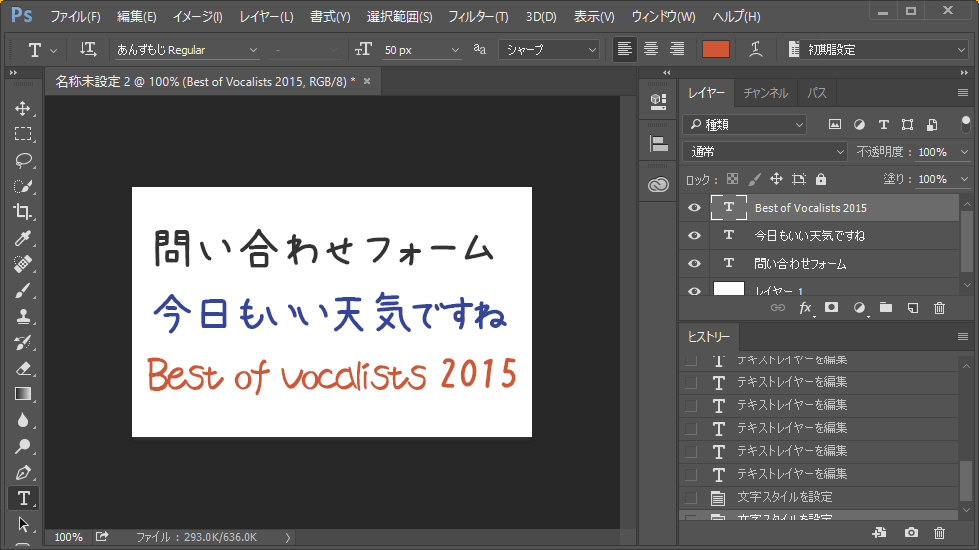Click the Right align text button
The image size is (979, 550).
point(677,49)
